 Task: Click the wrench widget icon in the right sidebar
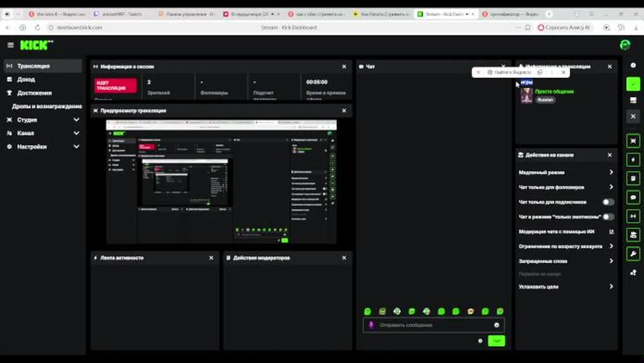tap(633, 254)
